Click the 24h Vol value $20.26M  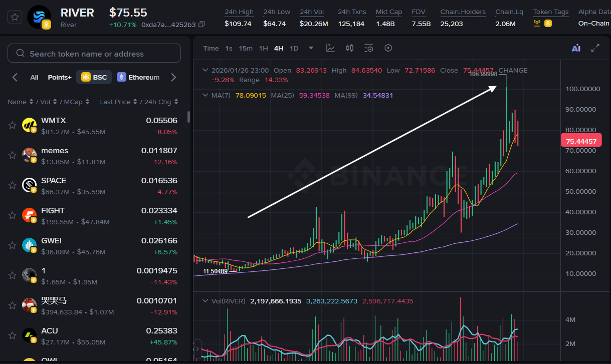314,23
